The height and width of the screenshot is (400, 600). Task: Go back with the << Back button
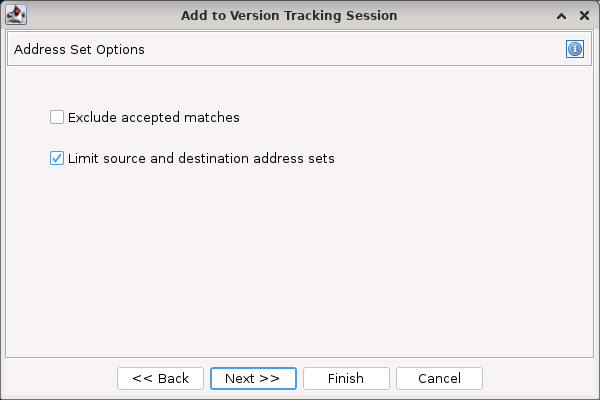point(160,378)
